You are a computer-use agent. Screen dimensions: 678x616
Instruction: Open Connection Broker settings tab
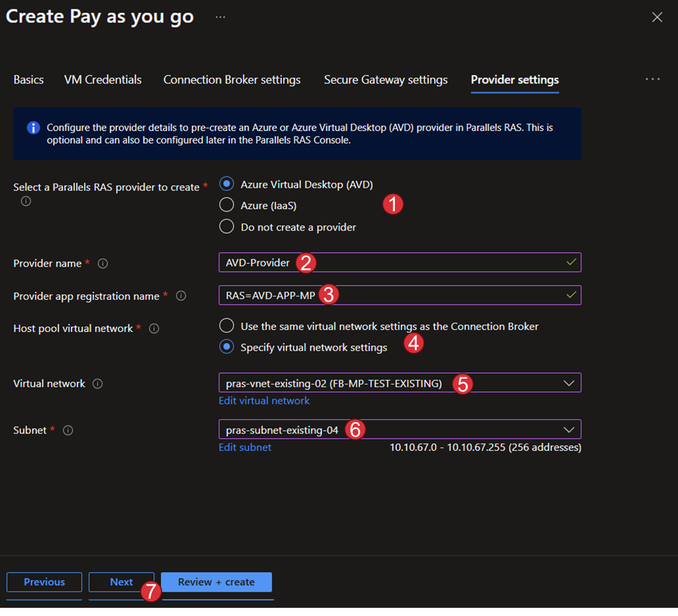232,80
